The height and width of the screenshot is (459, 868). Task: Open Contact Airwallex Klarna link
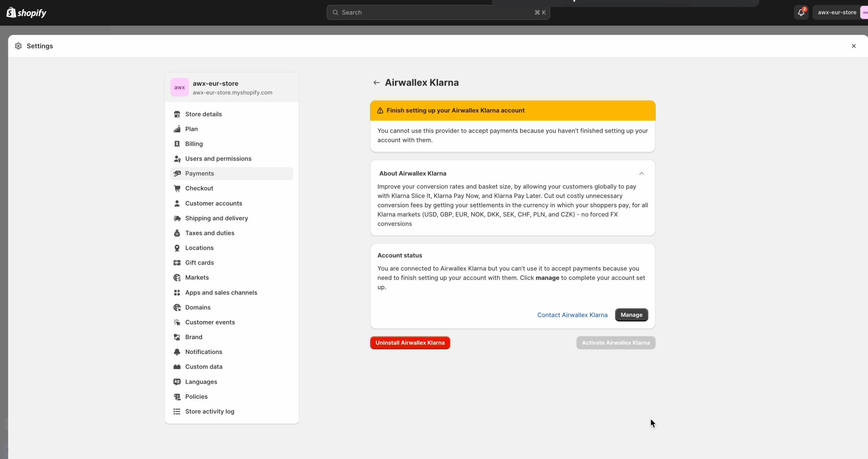(572, 314)
